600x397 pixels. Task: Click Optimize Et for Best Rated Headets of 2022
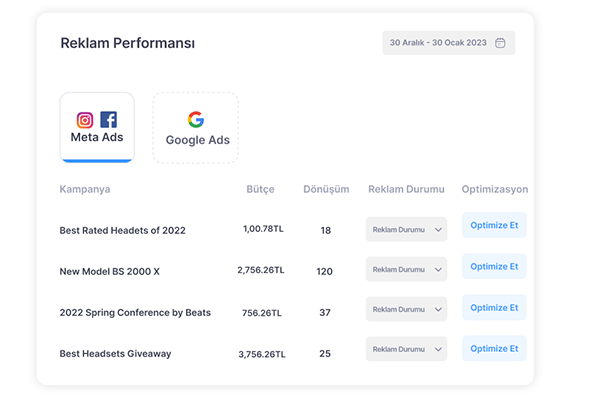(494, 225)
